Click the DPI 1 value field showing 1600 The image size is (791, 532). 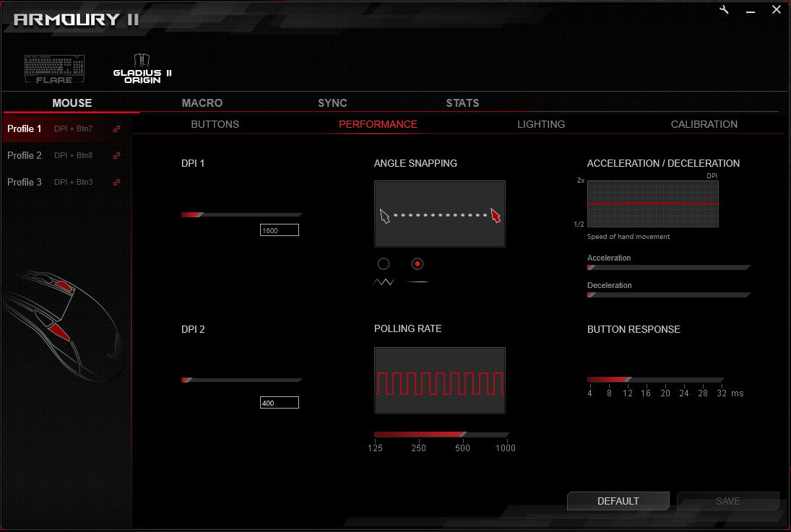280,230
